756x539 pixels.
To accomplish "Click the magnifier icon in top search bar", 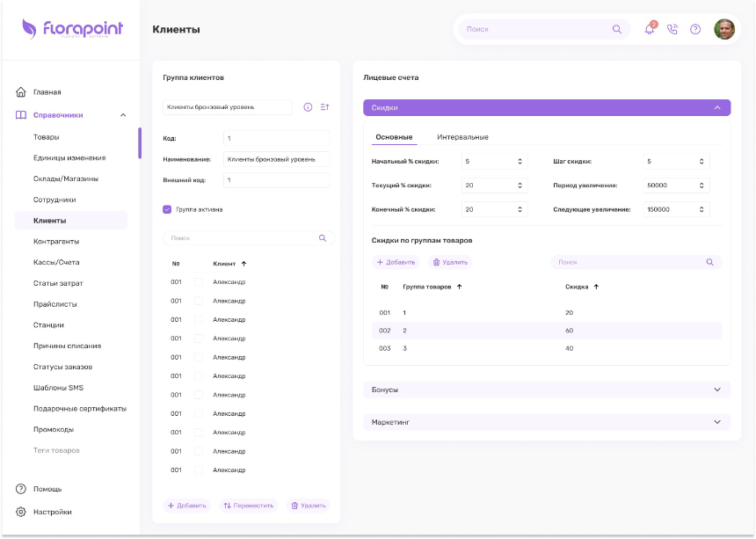I will coord(616,29).
